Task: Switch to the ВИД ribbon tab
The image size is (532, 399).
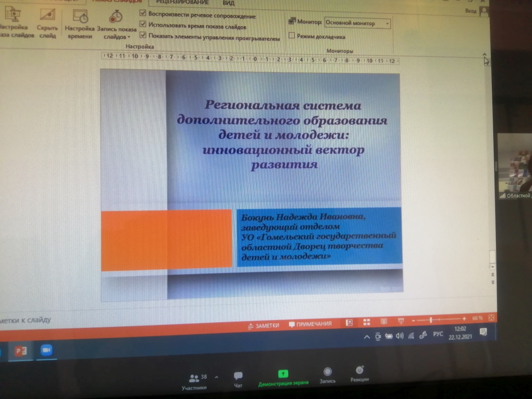Action: pos(228,3)
